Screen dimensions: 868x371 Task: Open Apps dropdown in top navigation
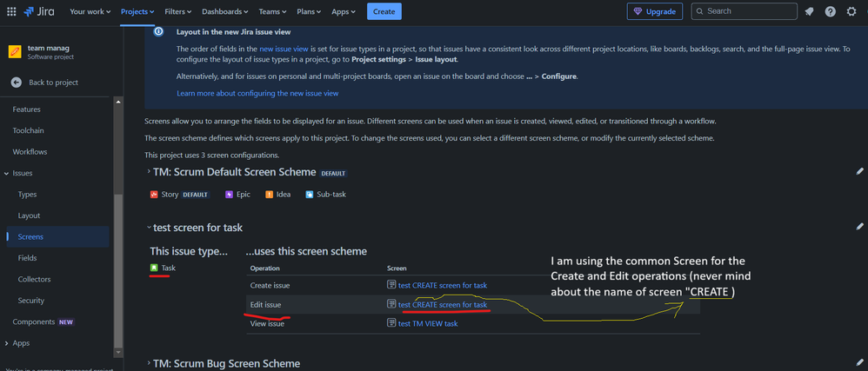[345, 11]
